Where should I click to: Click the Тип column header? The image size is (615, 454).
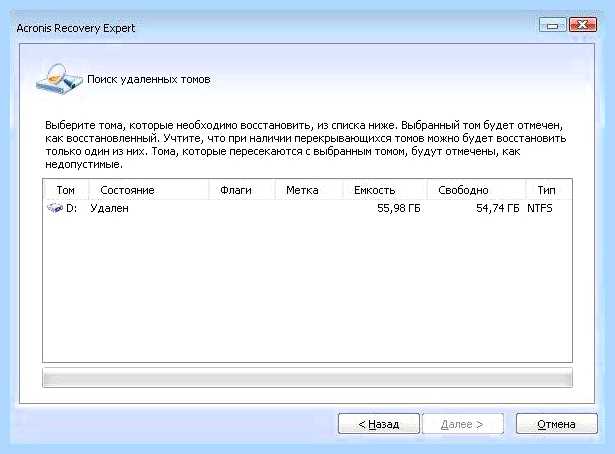click(x=548, y=190)
